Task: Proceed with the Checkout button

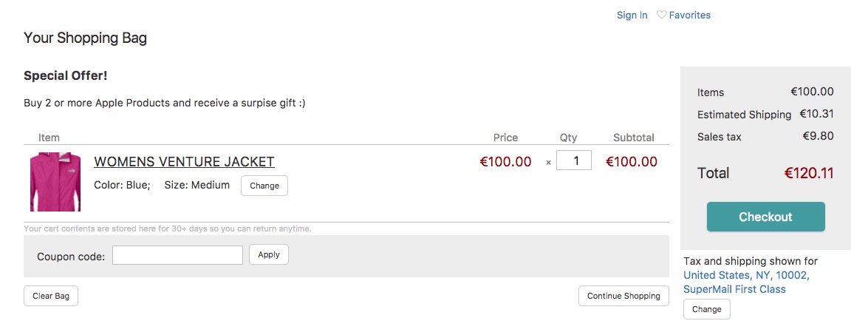Action: [x=765, y=217]
